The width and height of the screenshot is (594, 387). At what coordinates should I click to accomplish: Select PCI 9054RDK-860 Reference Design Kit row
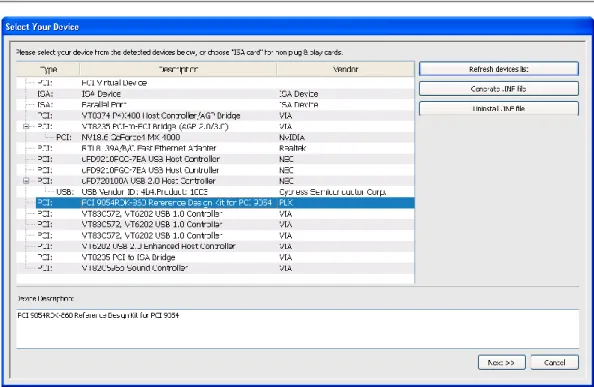click(215, 203)
